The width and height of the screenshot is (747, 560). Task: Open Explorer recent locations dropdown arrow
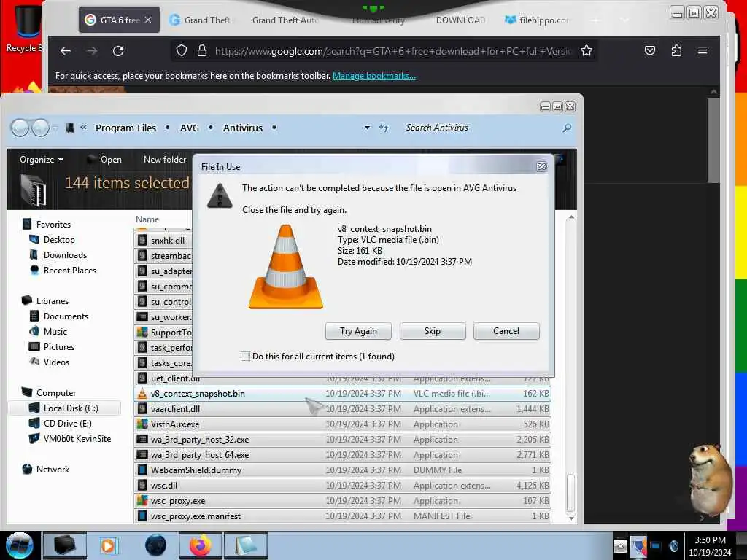coord(55,128)
